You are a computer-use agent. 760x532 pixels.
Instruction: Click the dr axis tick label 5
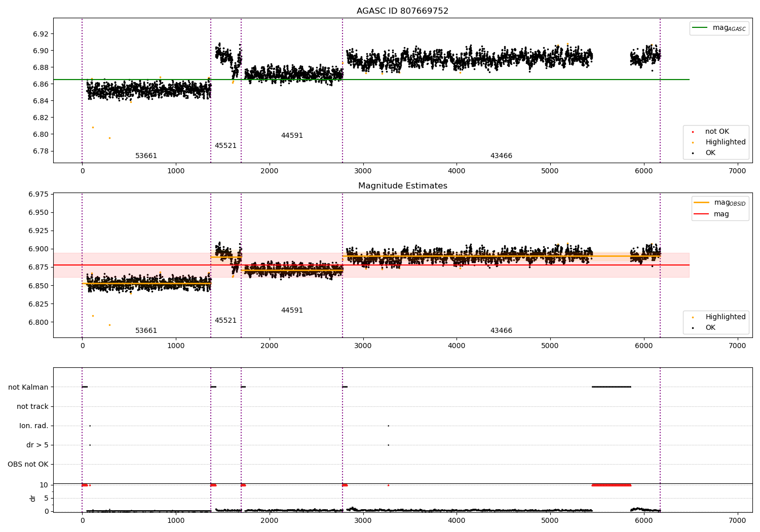47,498
